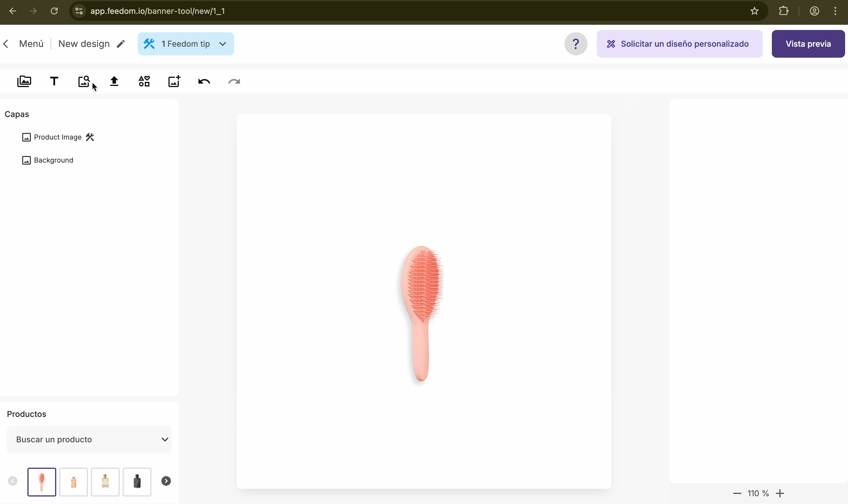Click the Vista previa button

coord(808,44)
